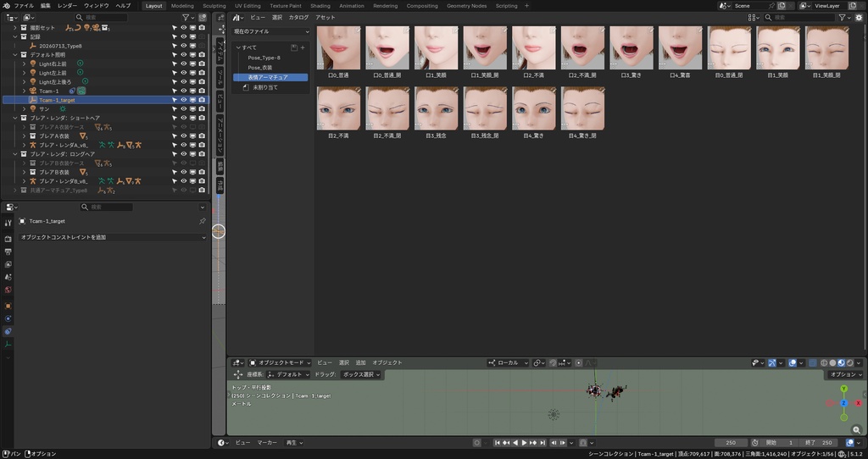The width and height of the screenshot is (868, 459).
Task: Select rendered viewport shading mode
Action: pyautogui.click(x=849, y=363)
